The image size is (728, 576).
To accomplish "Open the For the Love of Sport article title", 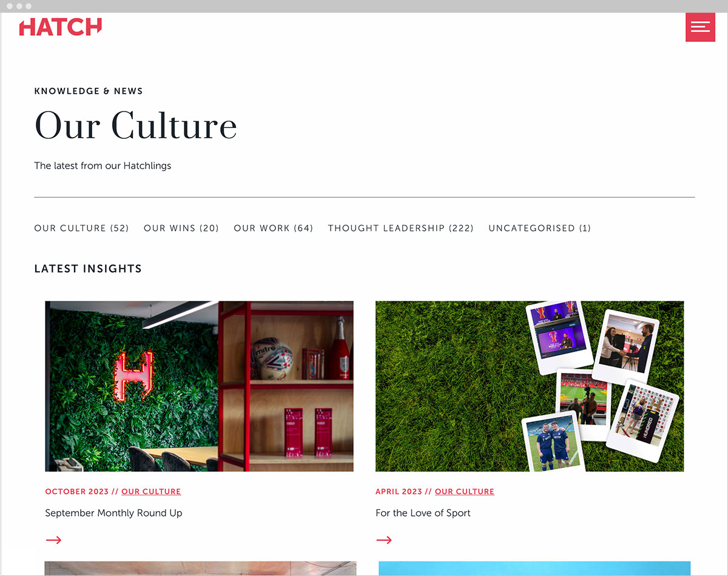I will click(x=423, y=513).
